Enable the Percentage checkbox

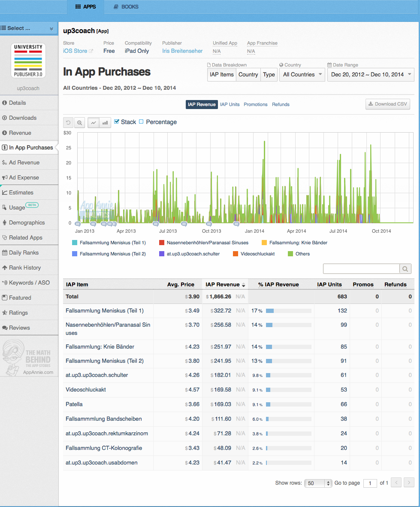(141, 121)
